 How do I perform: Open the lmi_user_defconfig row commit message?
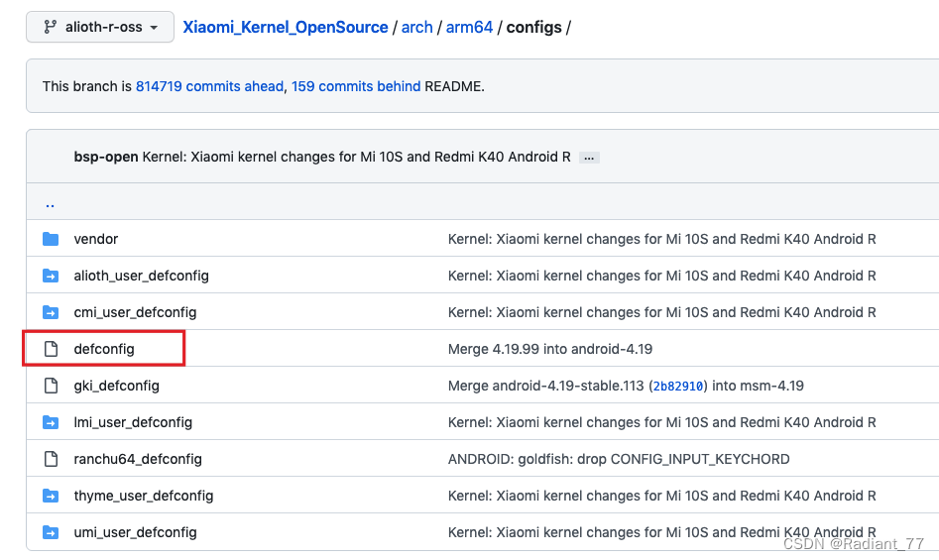661,422
